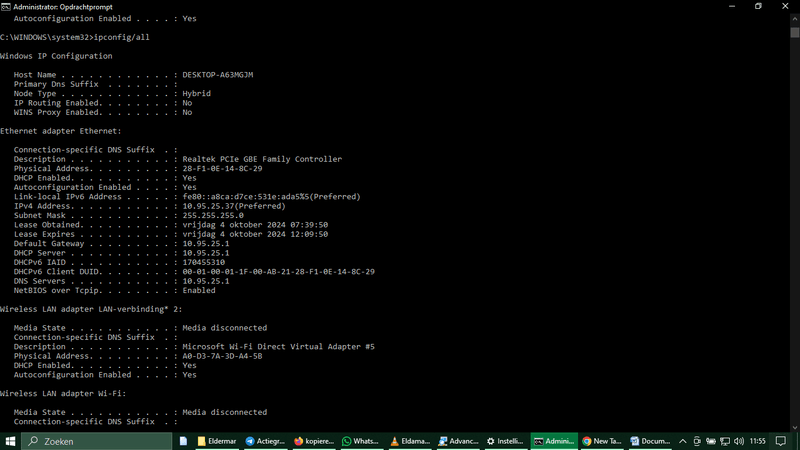Click the Lease Obtained date value
The width and height of the screenshot is (800, 450).
pos(255,224)
